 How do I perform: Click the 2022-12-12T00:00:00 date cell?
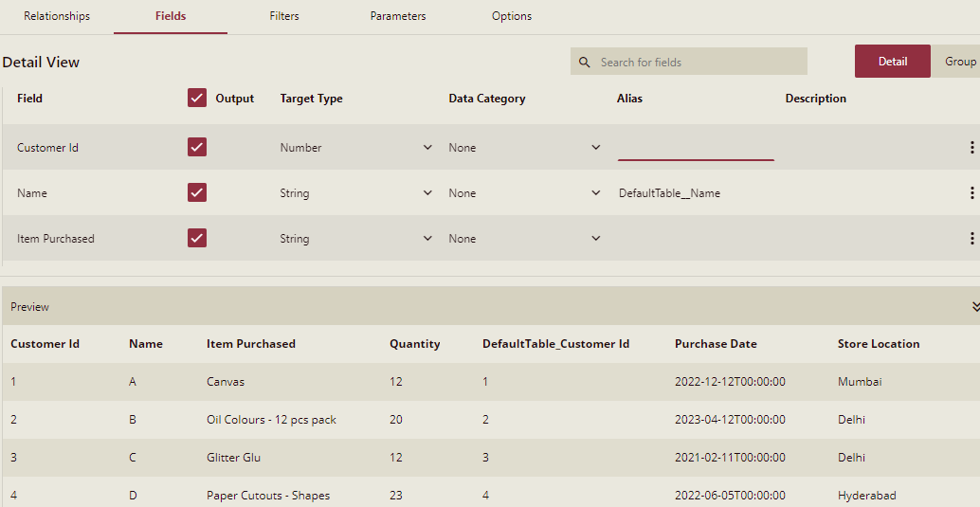(x=730, y=381)
